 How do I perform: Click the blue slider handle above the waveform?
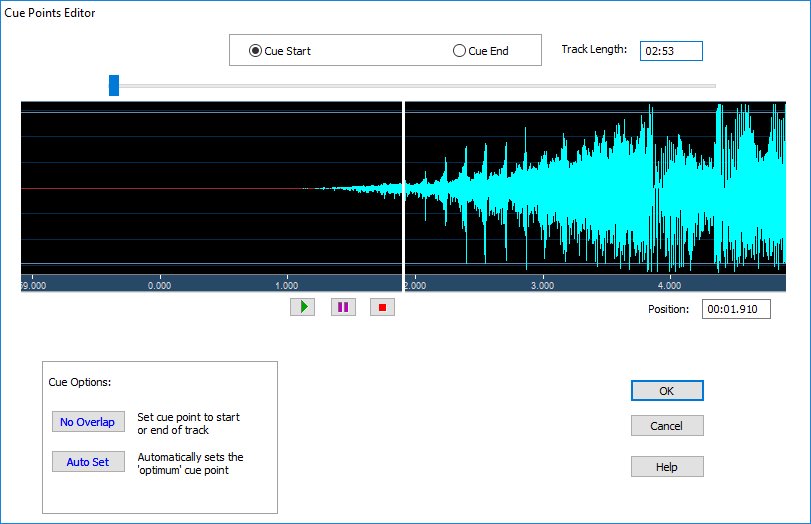pos(114,85)
